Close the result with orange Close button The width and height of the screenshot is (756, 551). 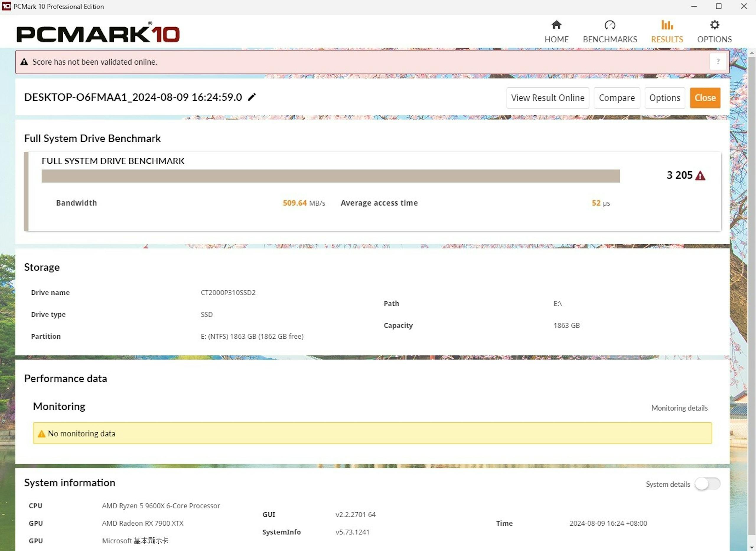705,98
